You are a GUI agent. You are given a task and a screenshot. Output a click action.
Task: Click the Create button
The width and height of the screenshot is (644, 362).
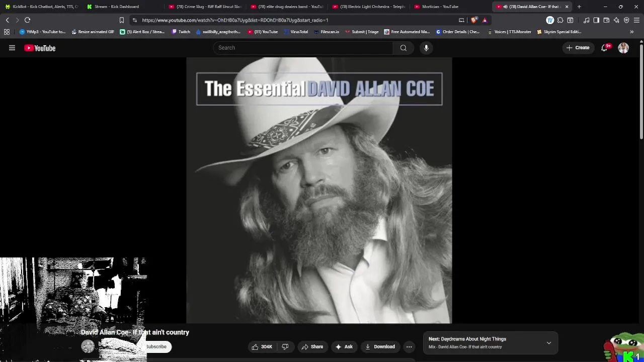point(578,48)
